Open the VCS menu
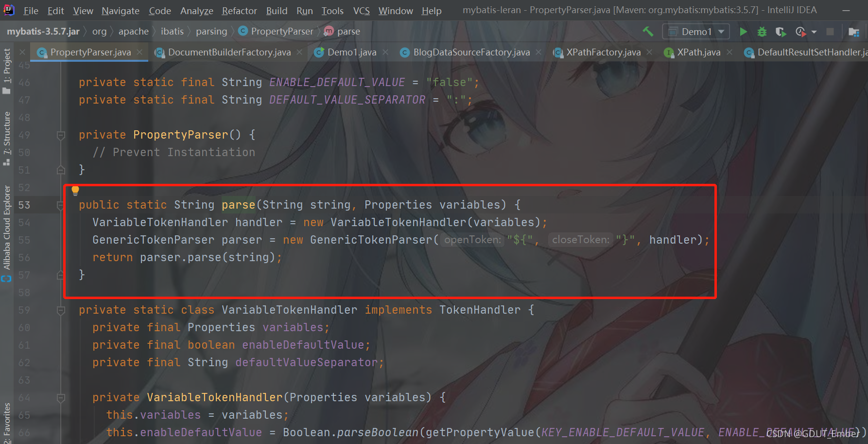868x444 pixels. [x=362, y=11]
